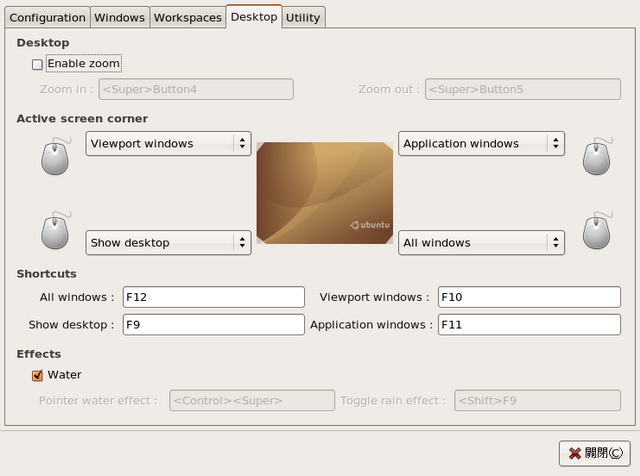
Task: Select the Desktop tab
Action: point(254,17)
